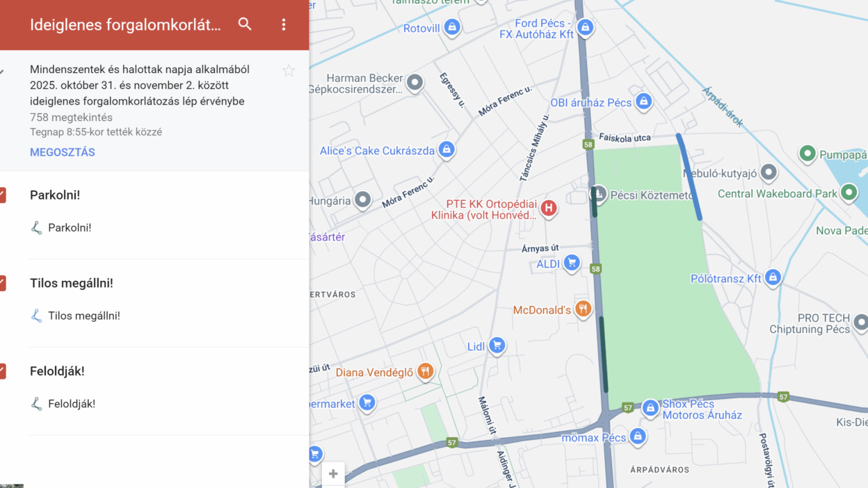Open the three-dot more options menu
The height and width of the screenshot is (488, 868).
(283, 24)
